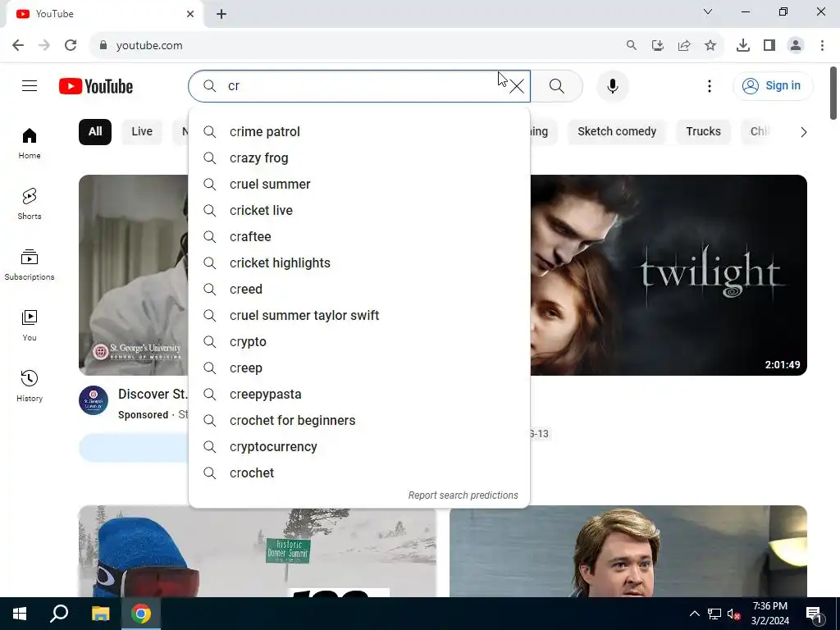Screen dimensions: 840x630
Task: Choose the 'creed' suggestion
Action: tap(359, 290)
